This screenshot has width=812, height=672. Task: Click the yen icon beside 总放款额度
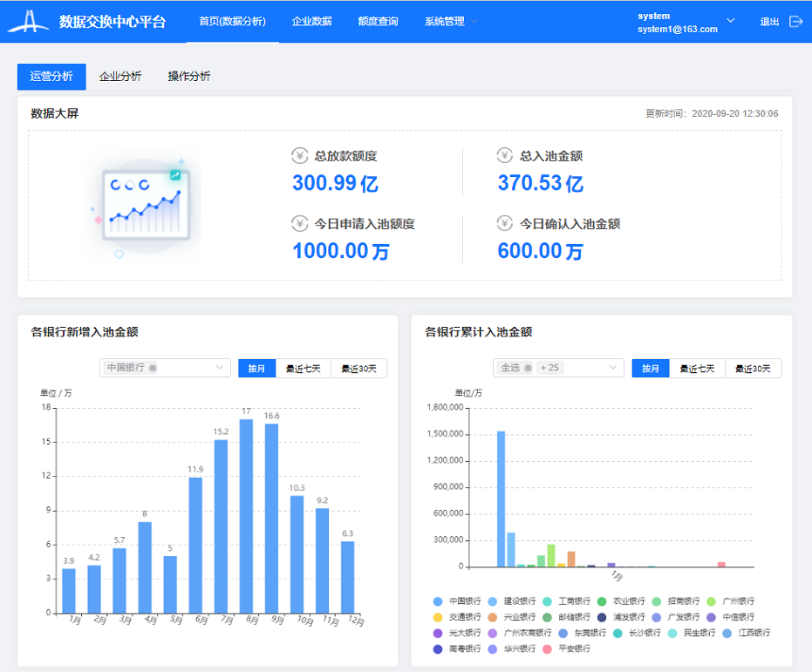(300, 156)
